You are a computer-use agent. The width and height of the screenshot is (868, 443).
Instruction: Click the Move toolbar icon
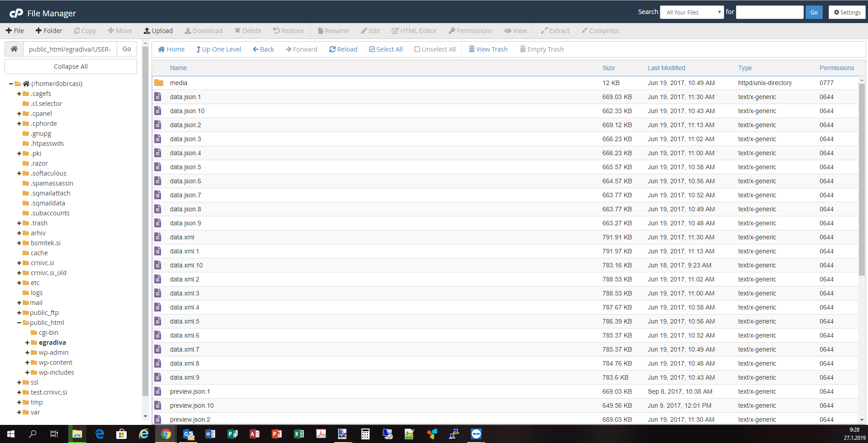110,31
